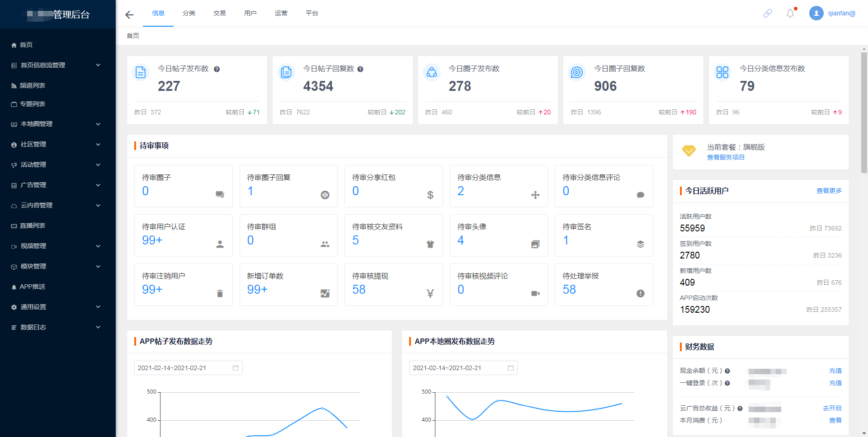Click the qianfan@ username
This screenshot has width=868, height=437.
(842, 13)
